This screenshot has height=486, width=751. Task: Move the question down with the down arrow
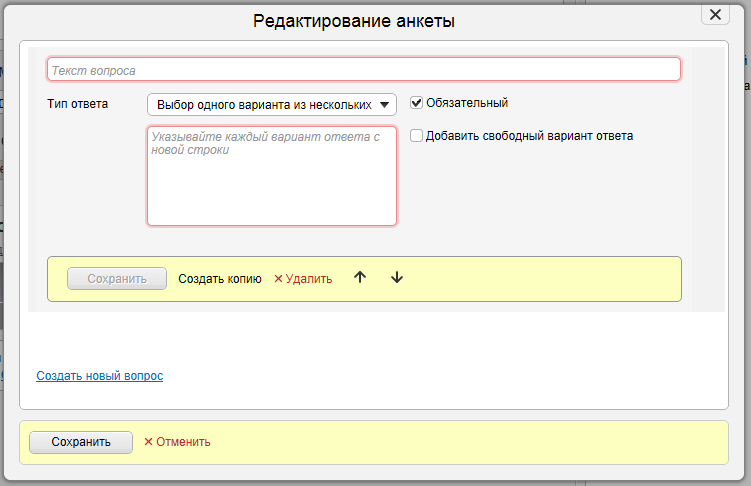397,278
